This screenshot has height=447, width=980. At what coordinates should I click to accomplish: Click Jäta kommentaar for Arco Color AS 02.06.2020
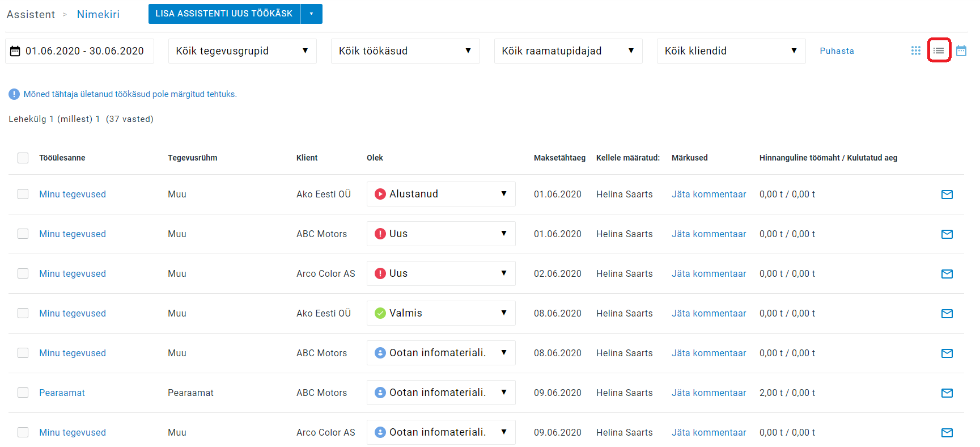point(709,273)
